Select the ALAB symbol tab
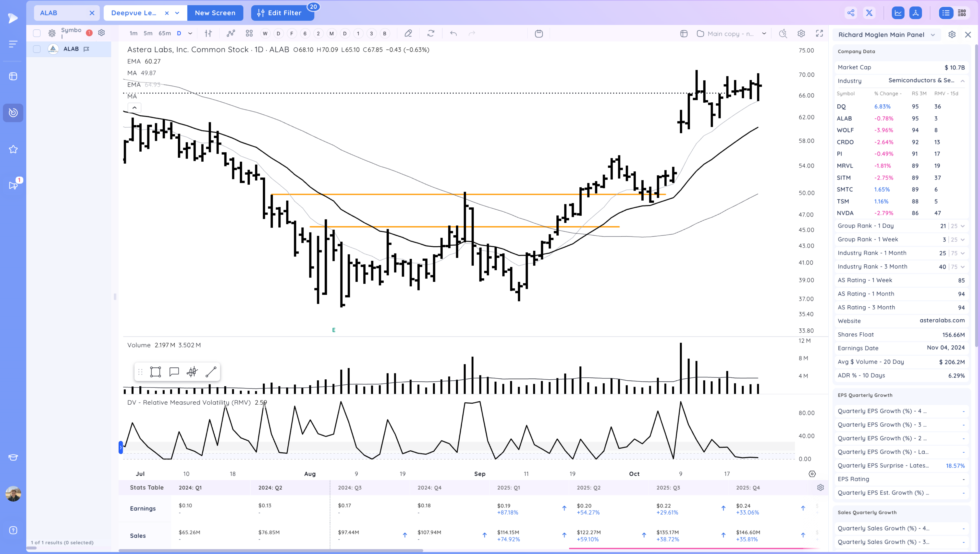 click(49, 12)
